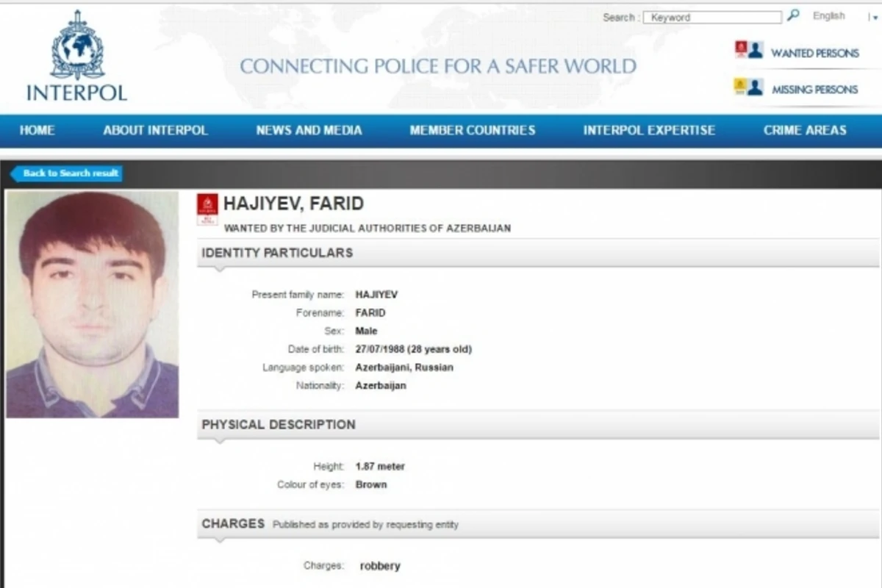Open the Interpol Expertise menu
Viewport: 882px width, 588px height.
tap(649, 131)
